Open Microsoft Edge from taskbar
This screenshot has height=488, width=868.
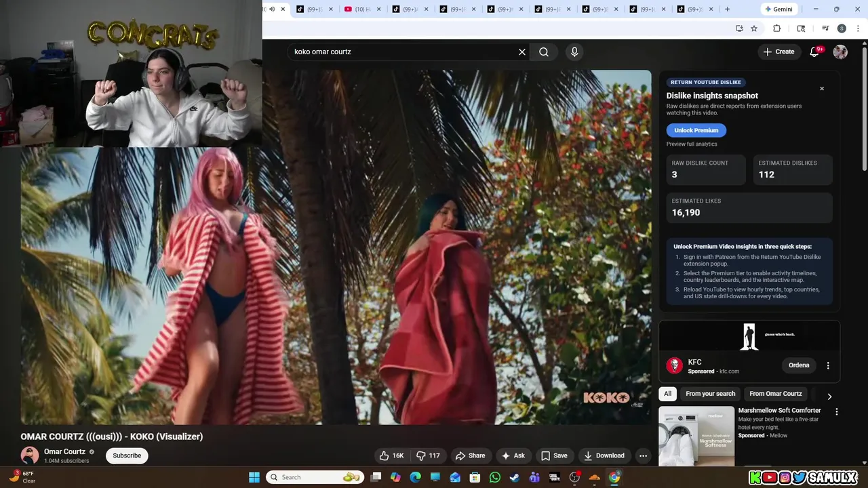[x=416, y=477]
